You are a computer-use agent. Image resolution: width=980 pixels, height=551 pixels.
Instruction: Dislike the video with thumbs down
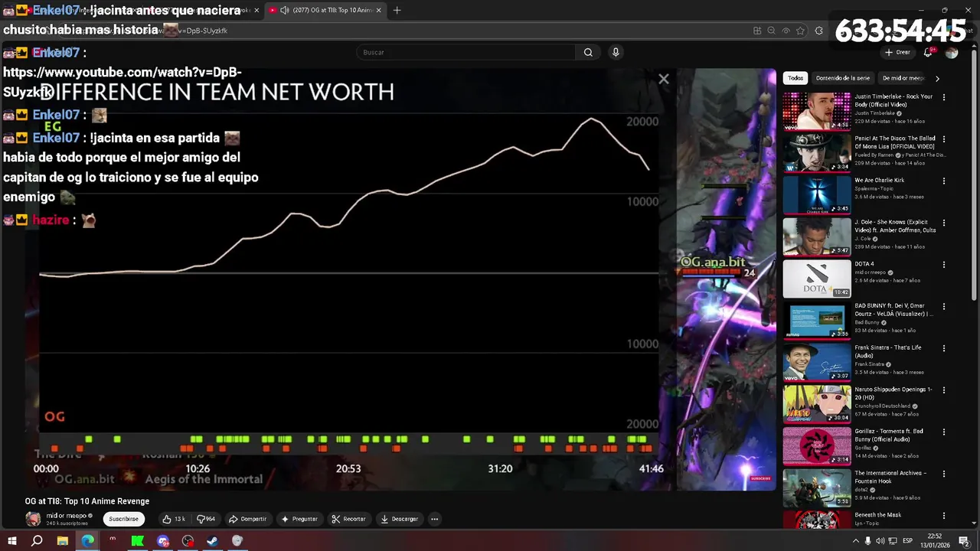click(206, 519)
